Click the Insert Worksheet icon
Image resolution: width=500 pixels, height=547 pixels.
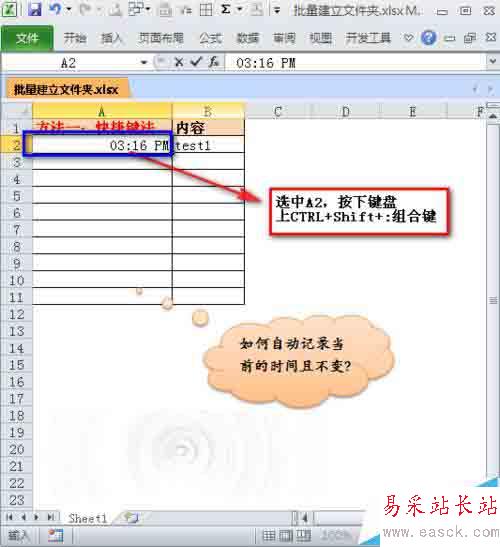(x=132, y=517)
